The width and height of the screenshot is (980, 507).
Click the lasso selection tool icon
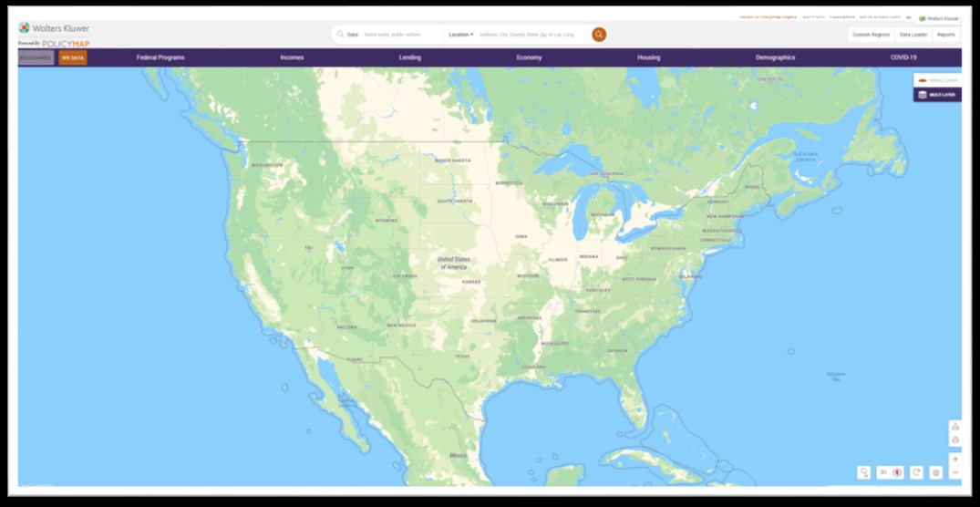[x=863, y=472]
